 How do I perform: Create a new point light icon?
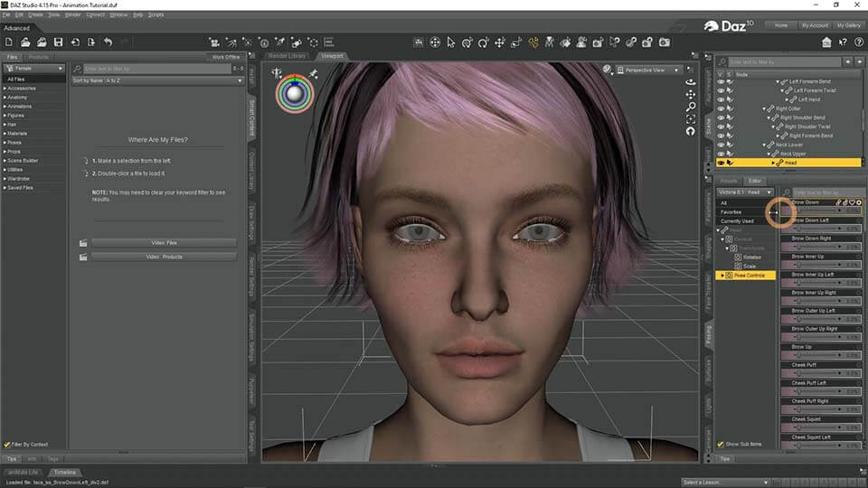(247, 42)
